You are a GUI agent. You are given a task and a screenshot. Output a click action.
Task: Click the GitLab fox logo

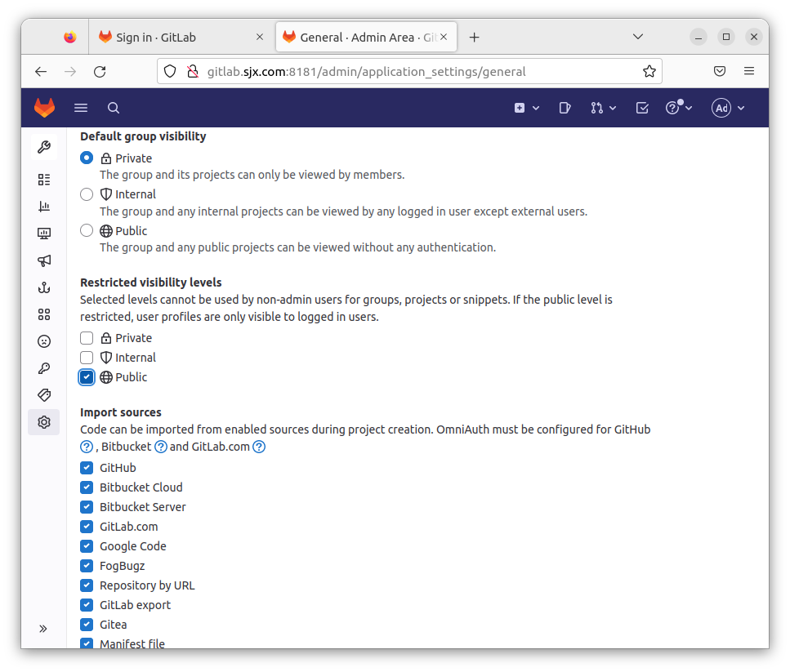(44, 108)
